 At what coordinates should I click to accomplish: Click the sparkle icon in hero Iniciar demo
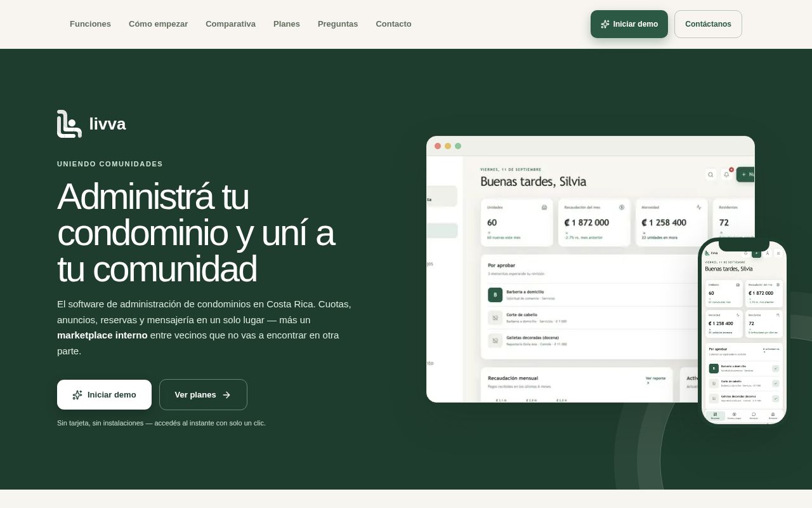pyautogui.click(x=77, y=395)
